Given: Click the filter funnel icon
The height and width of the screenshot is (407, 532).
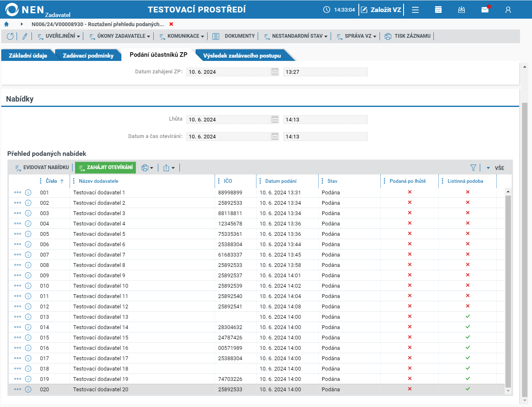Looking at the screenshot, I should 473,168.
